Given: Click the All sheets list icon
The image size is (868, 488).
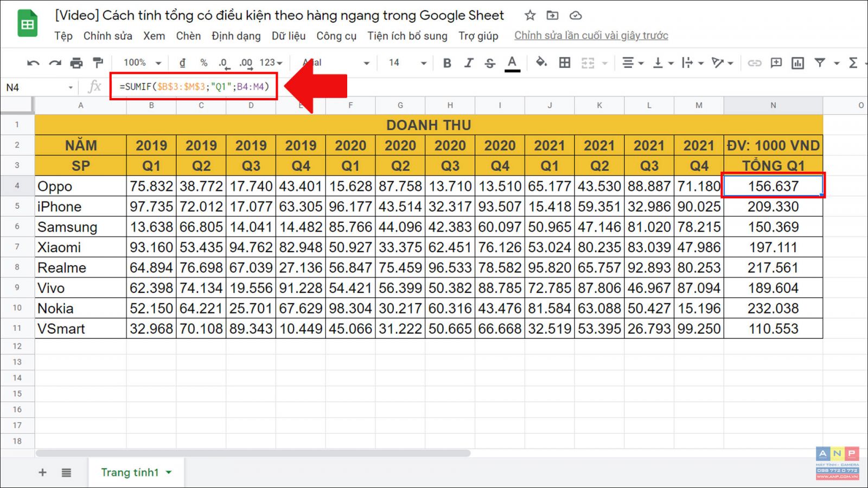Looking at the screenshot, I should (x=66, y=473).
